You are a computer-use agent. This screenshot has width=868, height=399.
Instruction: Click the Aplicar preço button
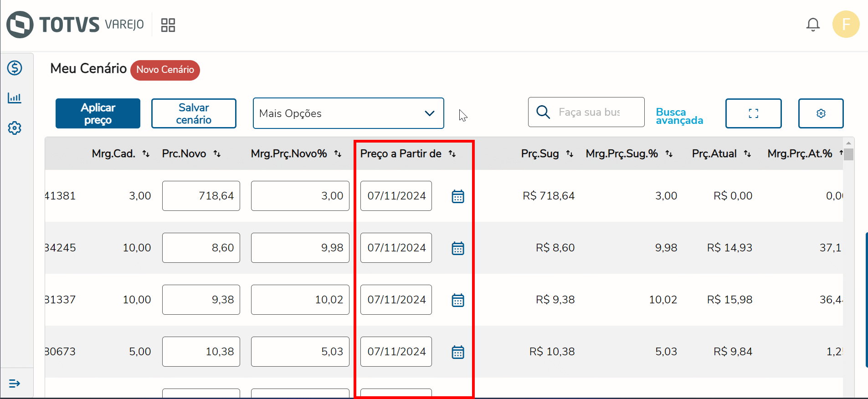98,113
